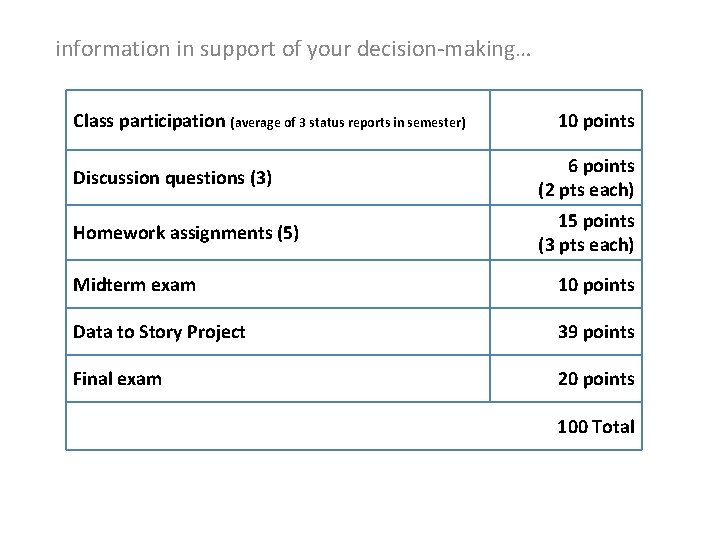
Task: Click the 'average of 3 status reports' note
Action: pos(348,123)
